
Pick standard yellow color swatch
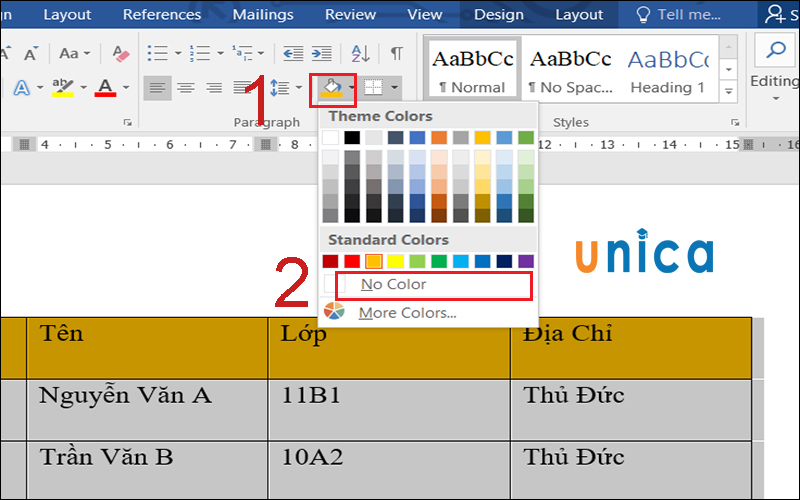(395, 261)
